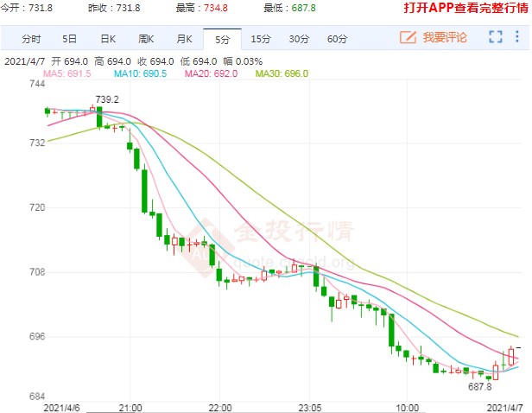Click the 21:00 time axis label

130,408
